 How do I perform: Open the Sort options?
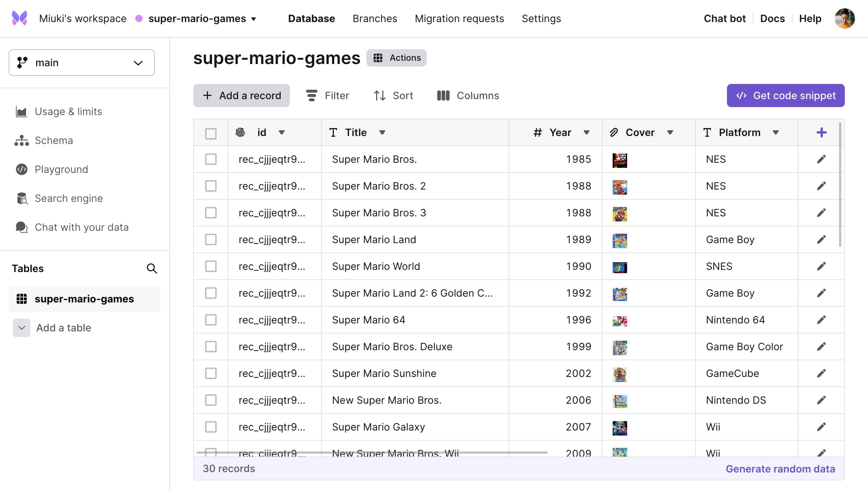[x=393, y=96]
